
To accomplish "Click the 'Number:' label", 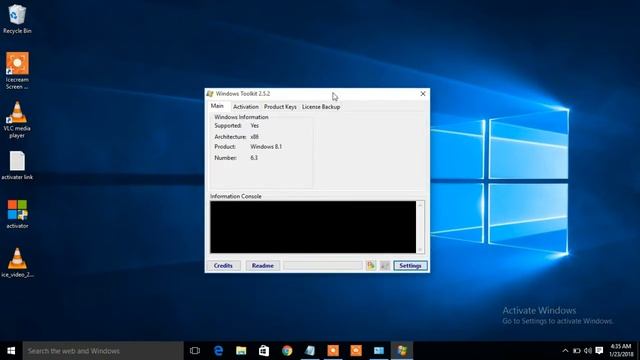I will coord(225,158).
